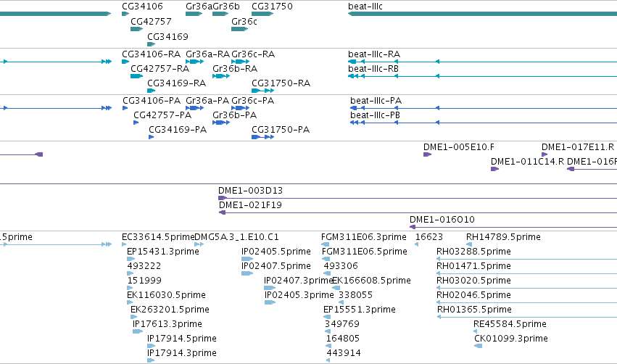
Task: Click the DME1-005E10.F clone end label
Action: [459, 146]
